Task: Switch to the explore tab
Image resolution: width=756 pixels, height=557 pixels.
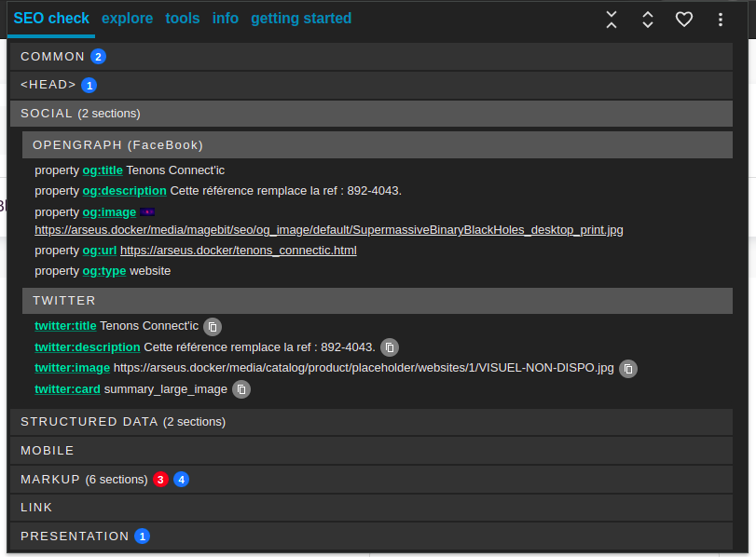Action: pos(128,19)
